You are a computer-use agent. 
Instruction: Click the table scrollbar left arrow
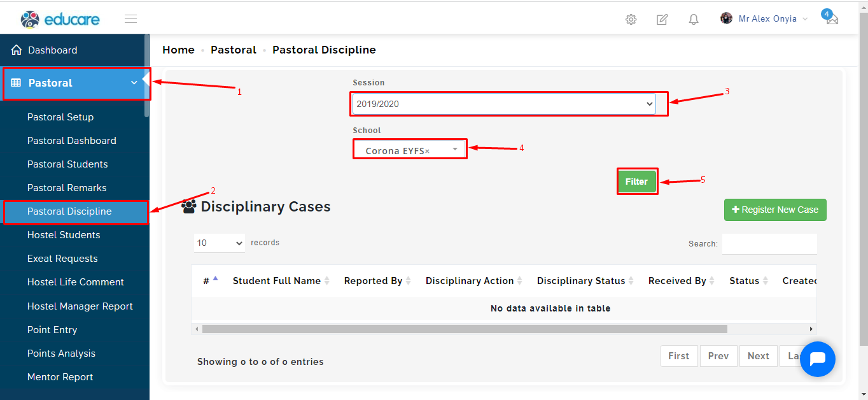(197, 329)
